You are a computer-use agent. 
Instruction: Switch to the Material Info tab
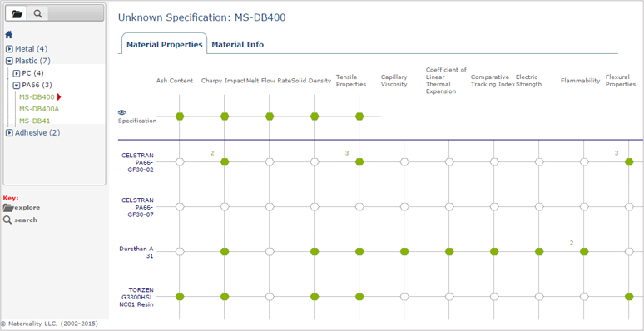(x=237, y=44)
